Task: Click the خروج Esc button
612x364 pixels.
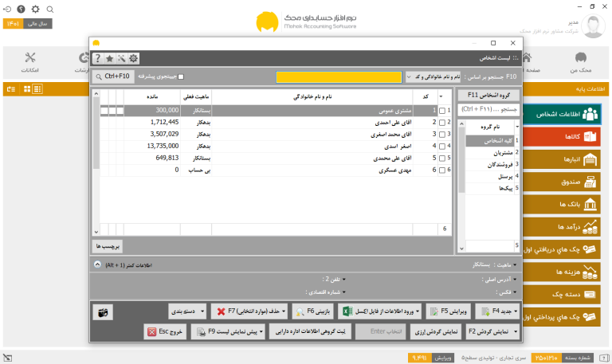Action: tap(165, 331)
